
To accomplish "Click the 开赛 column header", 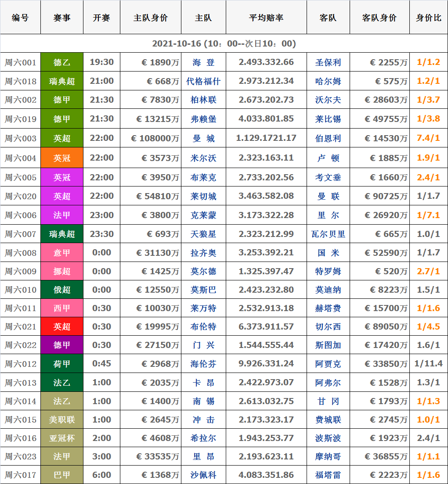I will [x=101, y=18].
